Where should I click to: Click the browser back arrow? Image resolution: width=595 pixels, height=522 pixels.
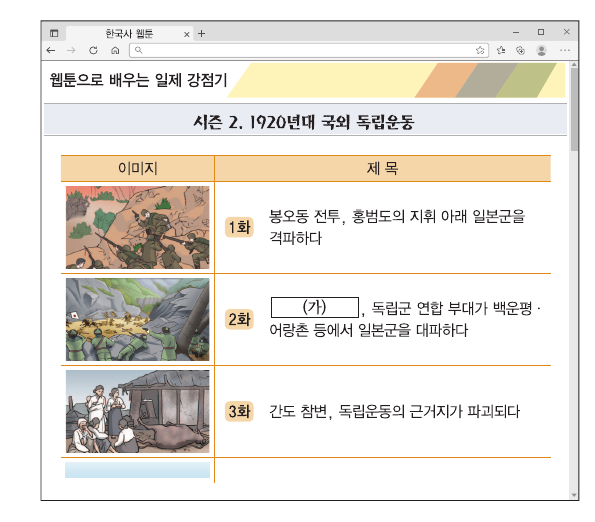[x=51, y=50]
